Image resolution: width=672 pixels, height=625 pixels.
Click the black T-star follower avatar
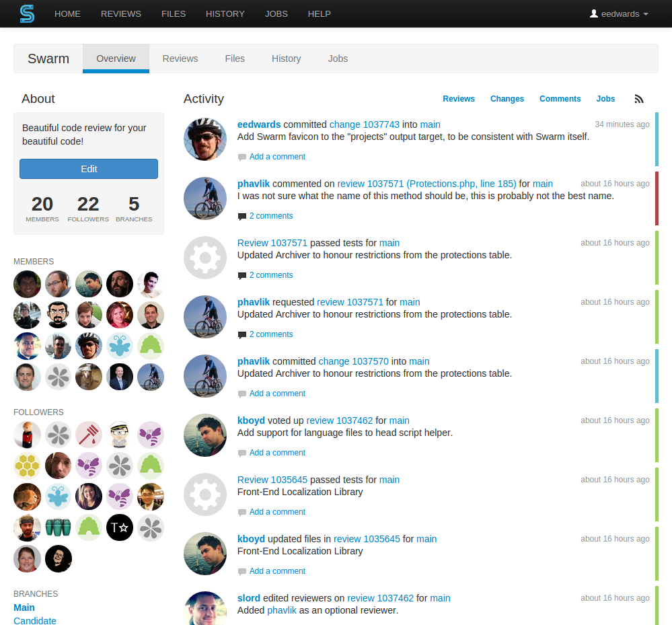coord(120,527)
